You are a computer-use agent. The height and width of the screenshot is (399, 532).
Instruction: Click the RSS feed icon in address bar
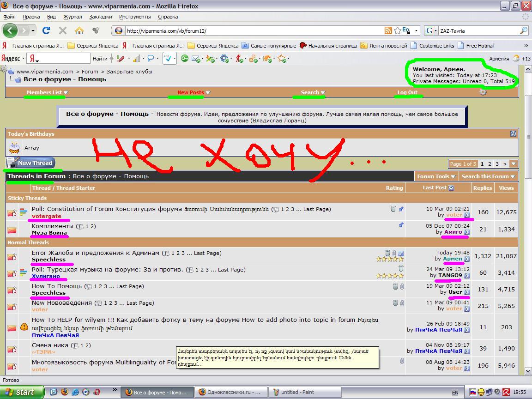(388, 30)
